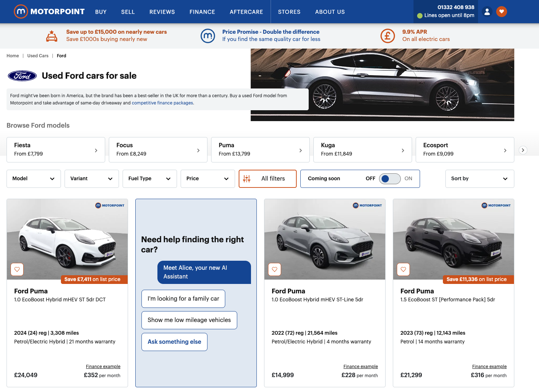Open the grey Ford Puma ST-Line photo

[x=325, y=239]
